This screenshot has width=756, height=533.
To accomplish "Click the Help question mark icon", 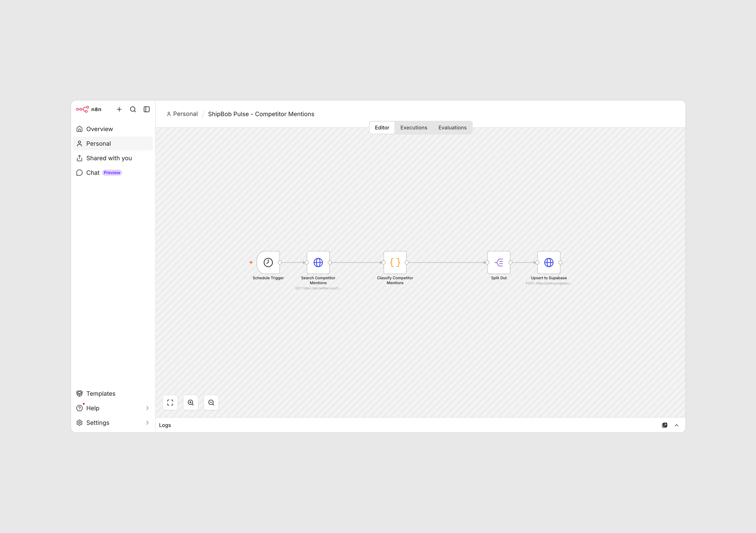I will click(x=79, y=408).
